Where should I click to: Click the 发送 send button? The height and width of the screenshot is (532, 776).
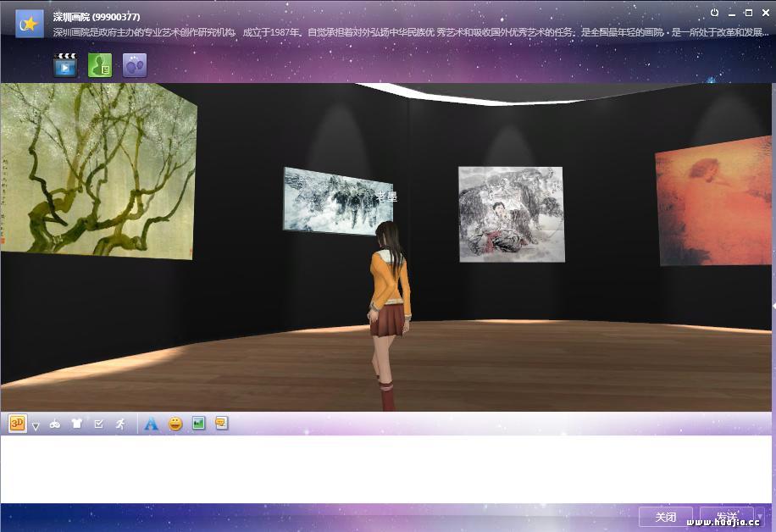point(727,517)
